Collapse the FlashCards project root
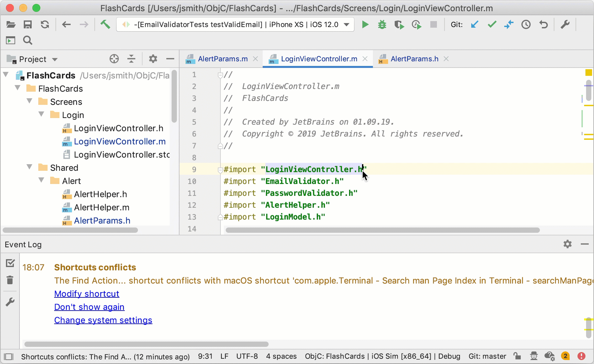The height and width of the screenshot is (364, 594). click(x=6, y=75)
